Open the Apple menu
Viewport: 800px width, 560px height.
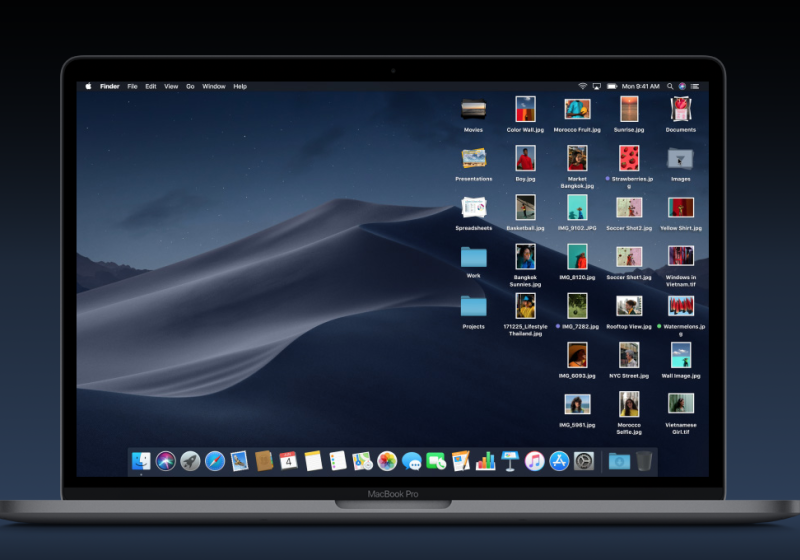point(88,86)
